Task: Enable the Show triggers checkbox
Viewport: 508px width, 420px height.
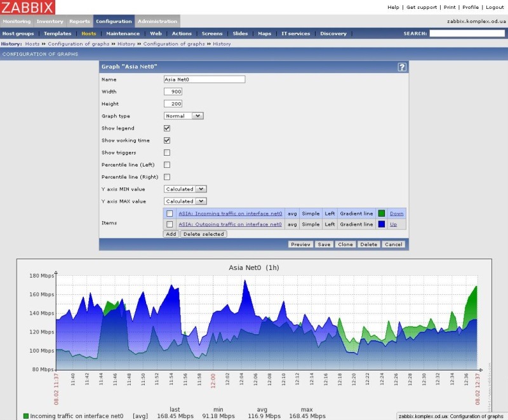Action: pos(167,152)
